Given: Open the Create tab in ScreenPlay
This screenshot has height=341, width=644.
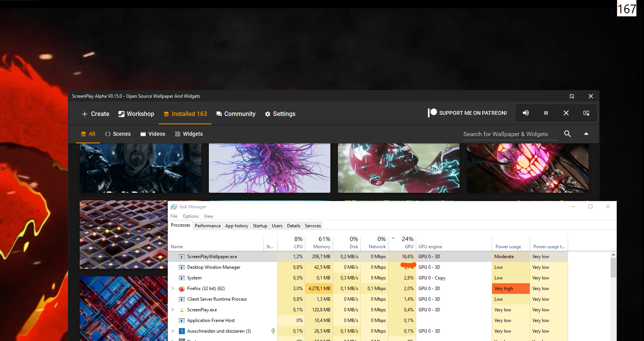Looking at the screenshot, I should pyautogui.click(x=96, y=114).
